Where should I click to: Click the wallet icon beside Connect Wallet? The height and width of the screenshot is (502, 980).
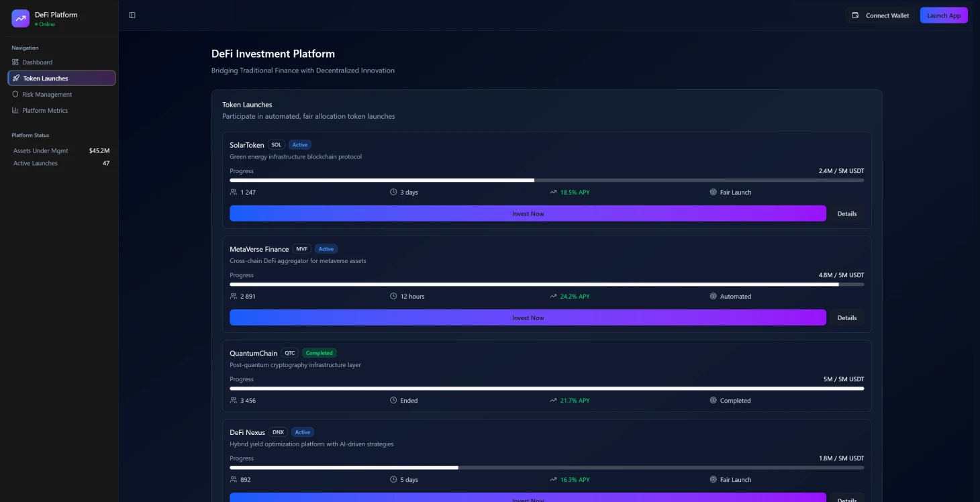click(854, 15)
